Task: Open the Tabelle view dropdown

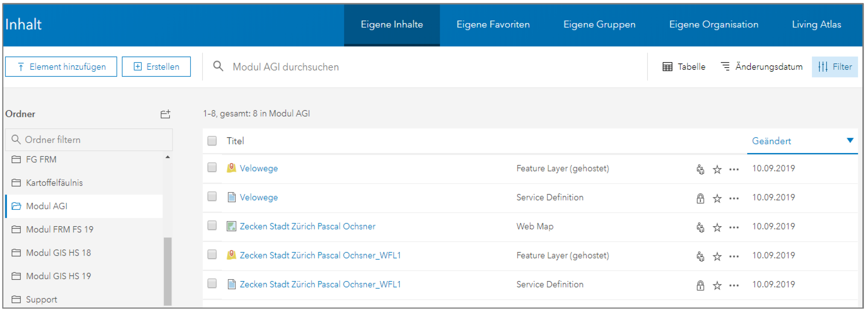Action: tap(684, 67)
